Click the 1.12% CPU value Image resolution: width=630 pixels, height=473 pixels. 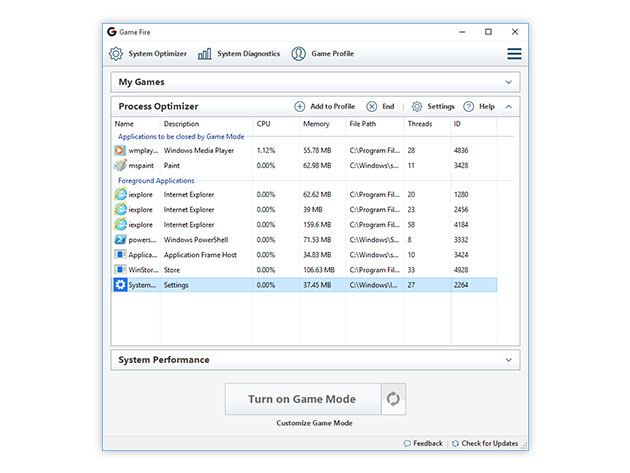coord(266,151)
